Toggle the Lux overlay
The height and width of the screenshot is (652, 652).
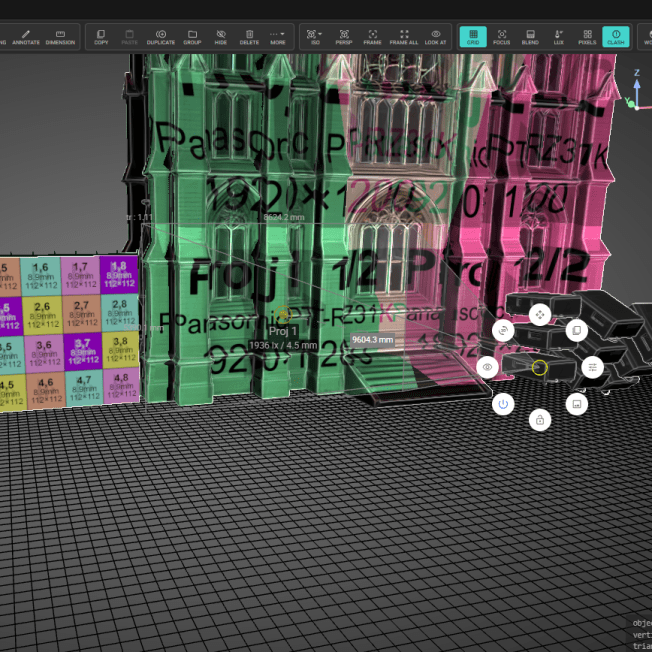click(x=558, y=37)
